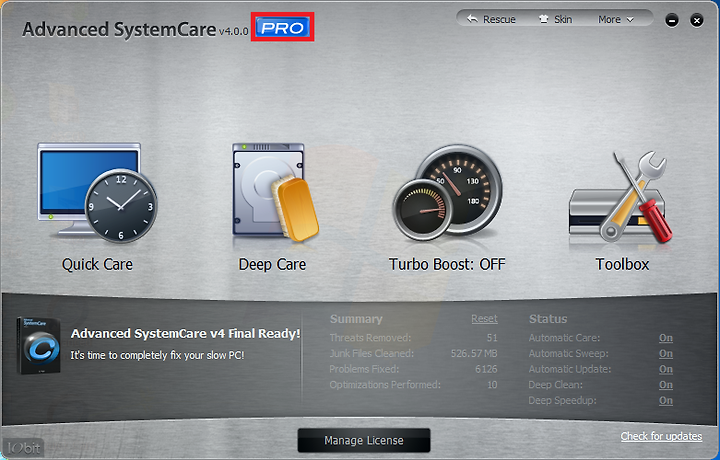Click the v4.0.0 version text
This screenshot has width=720, height=460.
pyautogui.click(x=233, y=31)
